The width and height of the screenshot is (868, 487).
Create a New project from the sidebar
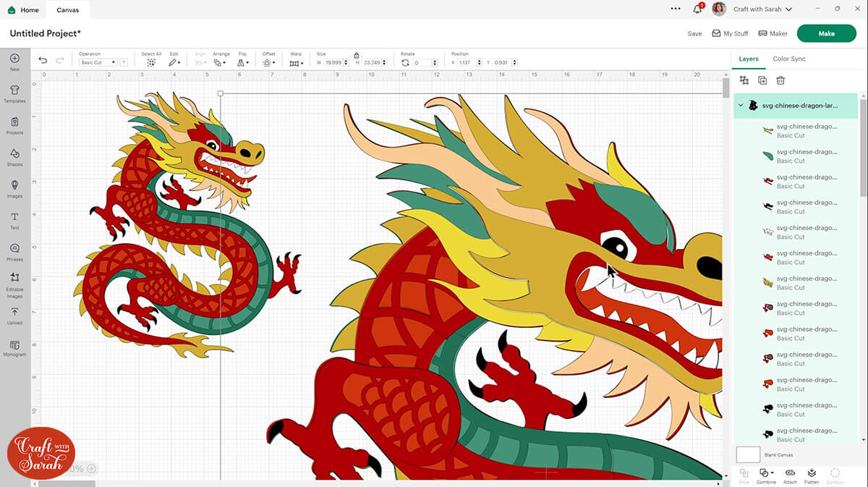14,62
